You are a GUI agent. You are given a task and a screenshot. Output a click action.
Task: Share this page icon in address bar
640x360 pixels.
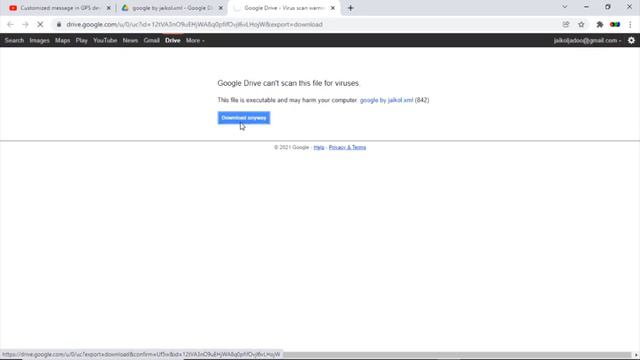point(566,24)
